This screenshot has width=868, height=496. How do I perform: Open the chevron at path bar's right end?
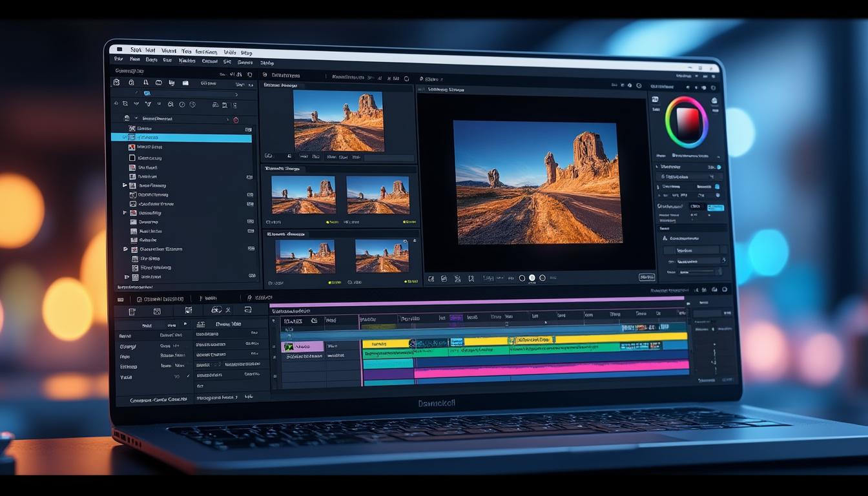(236, 94)
